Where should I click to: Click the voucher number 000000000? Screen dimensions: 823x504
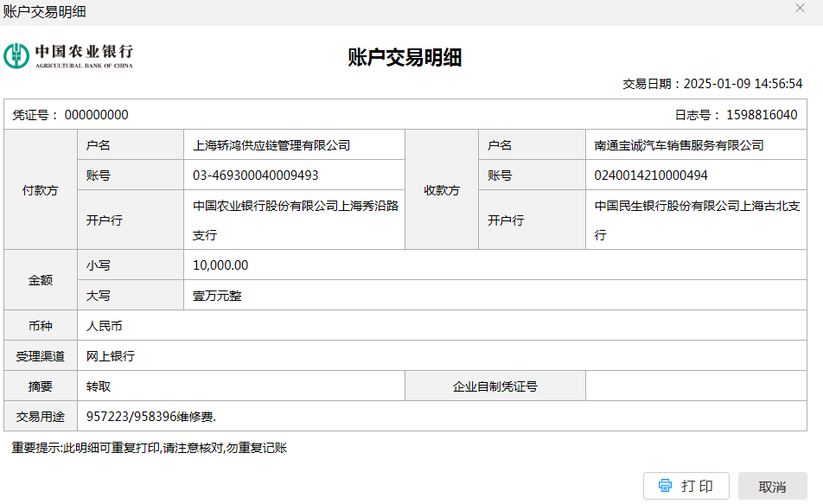(x=96, y=115)
